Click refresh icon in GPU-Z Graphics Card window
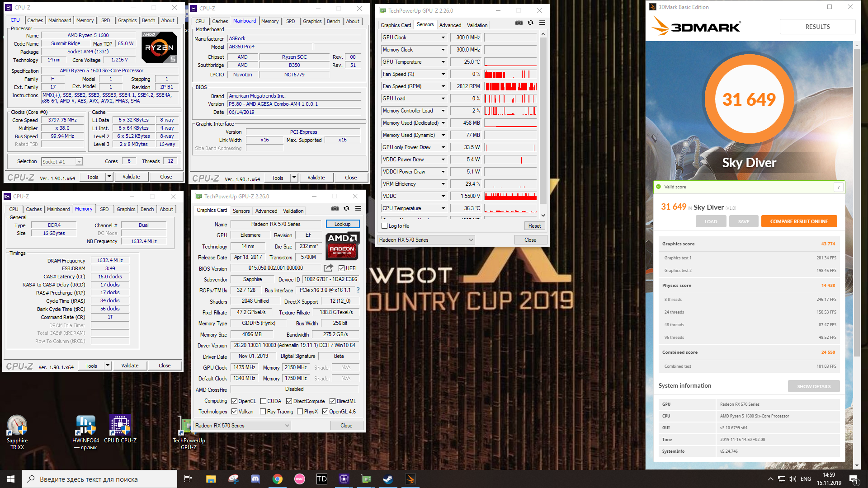Viewport: 868px width, 488px height. click(346, 208)
